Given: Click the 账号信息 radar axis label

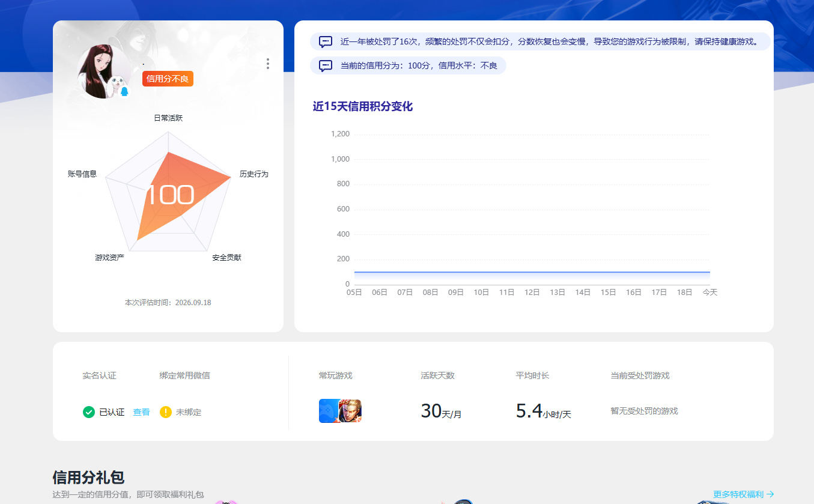Looking at the screenshot, I should pos(82,174).
